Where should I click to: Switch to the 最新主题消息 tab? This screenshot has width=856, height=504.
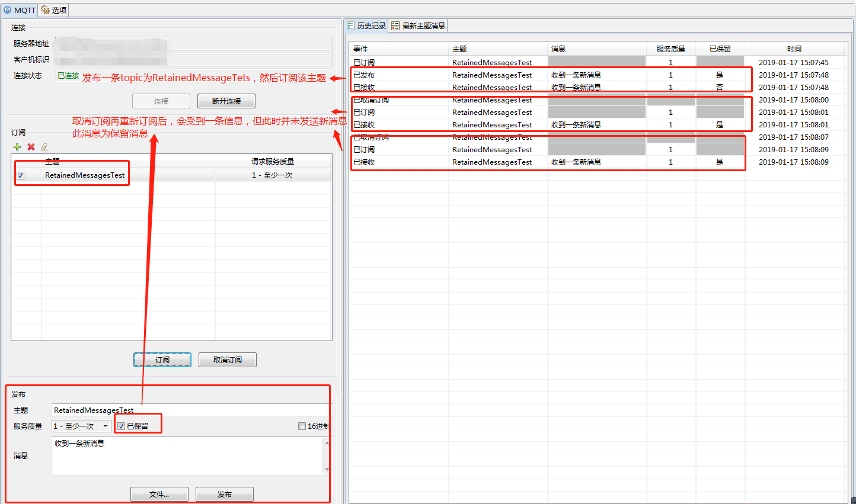coord(419,25)
